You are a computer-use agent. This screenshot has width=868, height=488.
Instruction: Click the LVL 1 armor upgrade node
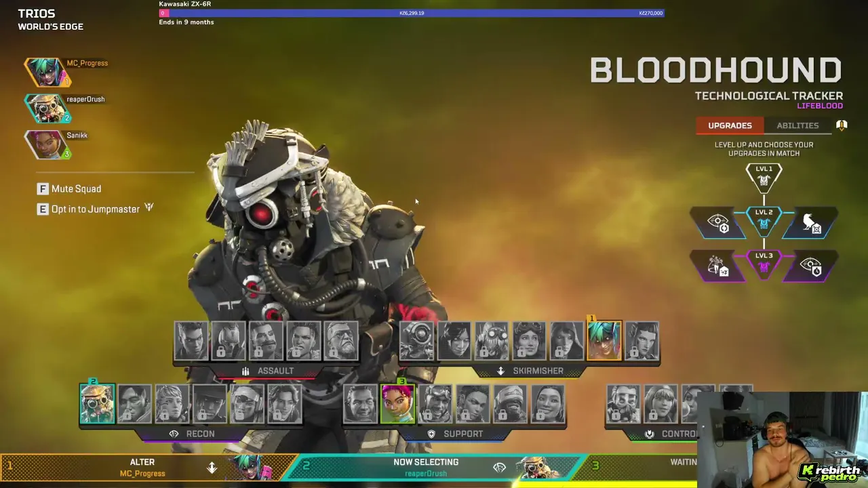tap(764, 178)
